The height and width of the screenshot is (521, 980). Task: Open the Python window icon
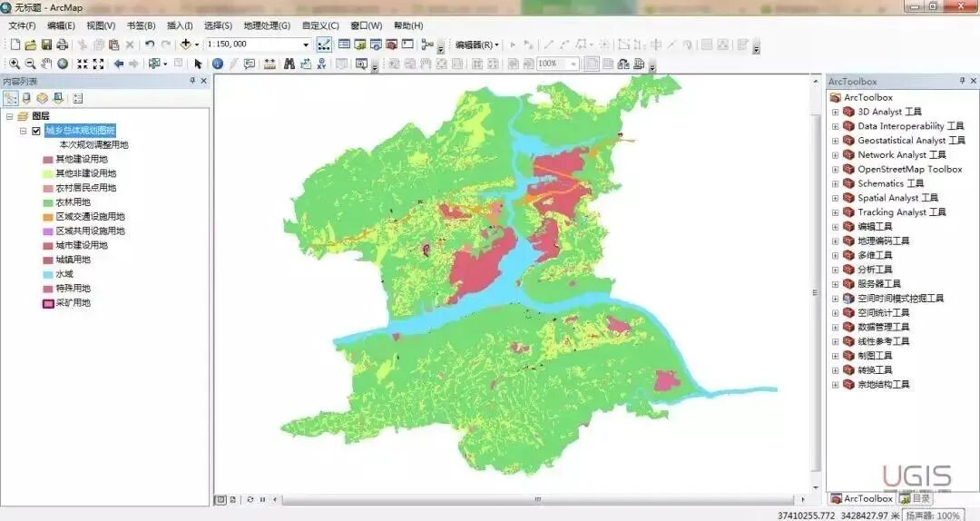coord(407,44)
